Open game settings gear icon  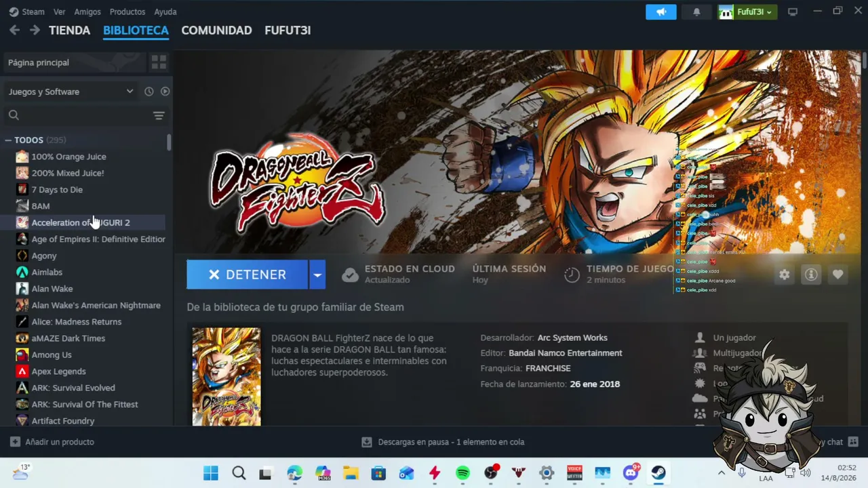point(785,274)
